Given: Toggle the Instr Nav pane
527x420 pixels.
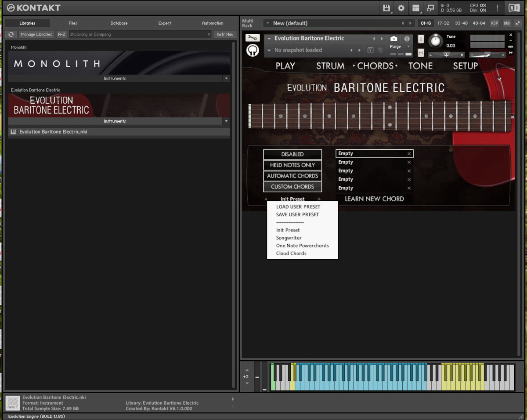Looking at the screenshot, I should (225, 34).
